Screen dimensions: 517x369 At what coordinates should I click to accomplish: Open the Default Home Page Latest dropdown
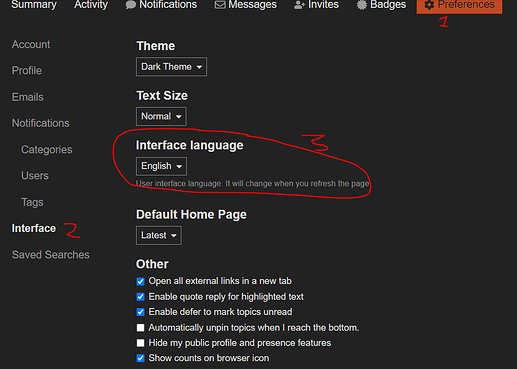(159, 235)
